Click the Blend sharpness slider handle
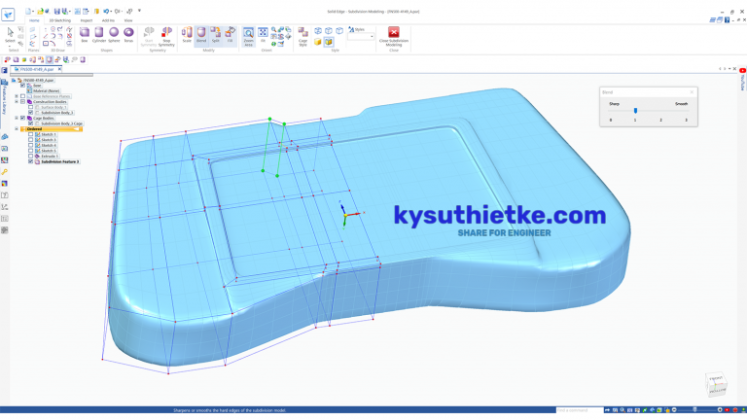This screenshot has height=420, width=747. pyautogui.click(x=635, y=110)
